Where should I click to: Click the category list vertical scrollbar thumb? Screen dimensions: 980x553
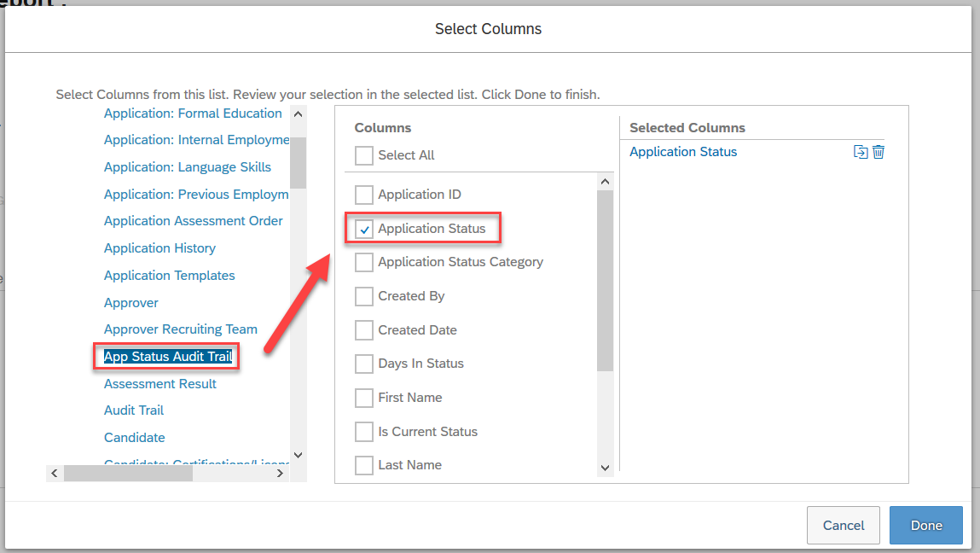tap(299, 163)
